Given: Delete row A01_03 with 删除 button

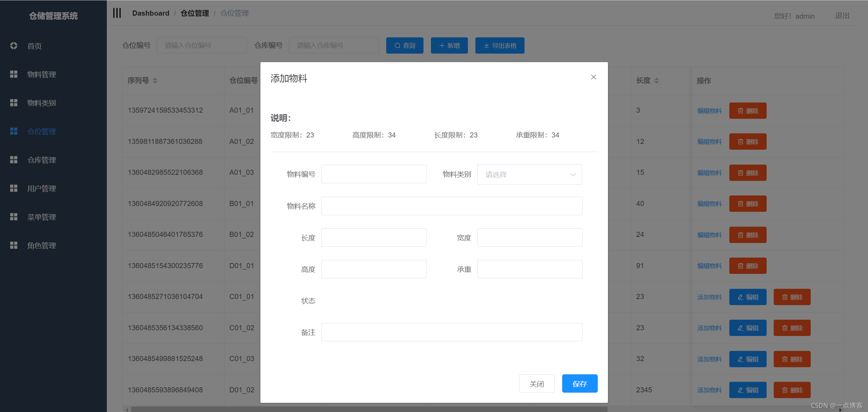Looking at the screenshot, I should [x=748, y=173].
